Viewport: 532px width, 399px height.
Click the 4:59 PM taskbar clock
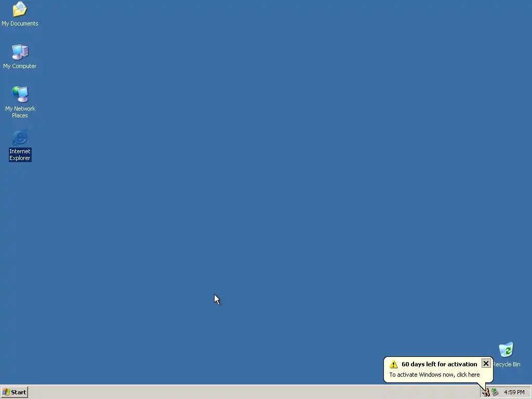(514, 392)
